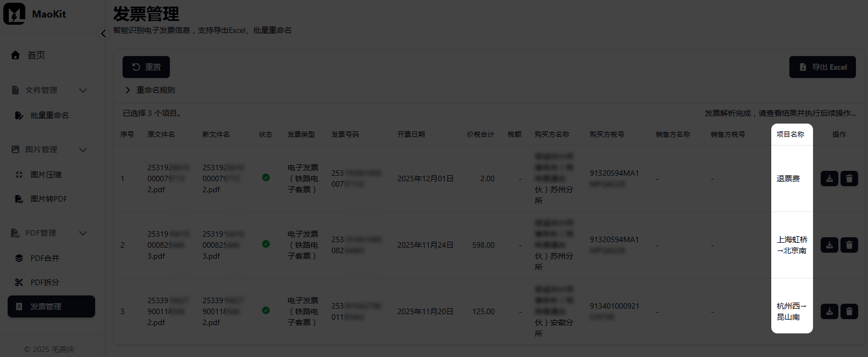Delete the third invoice row
Viewport: 868px width, 357px height.
[849, 311]
